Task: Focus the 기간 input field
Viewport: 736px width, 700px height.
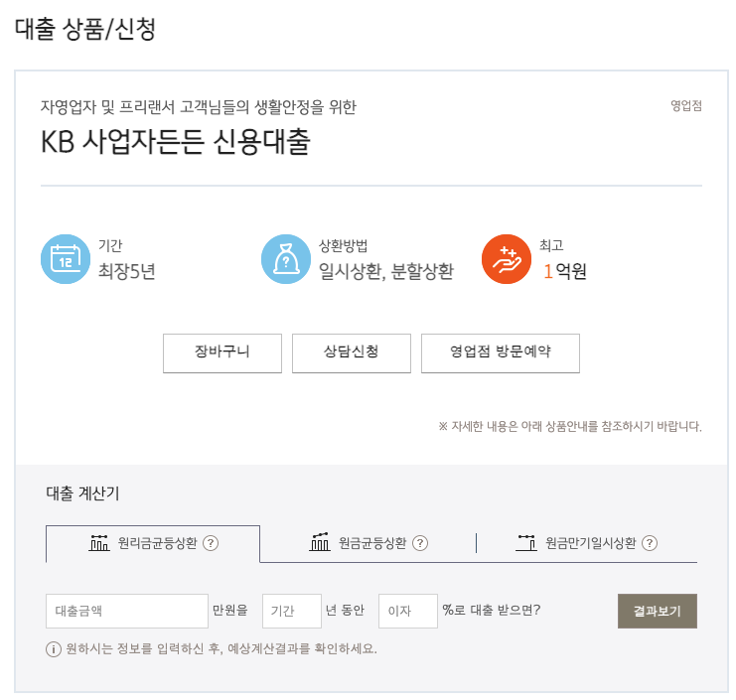Action: 292,611
